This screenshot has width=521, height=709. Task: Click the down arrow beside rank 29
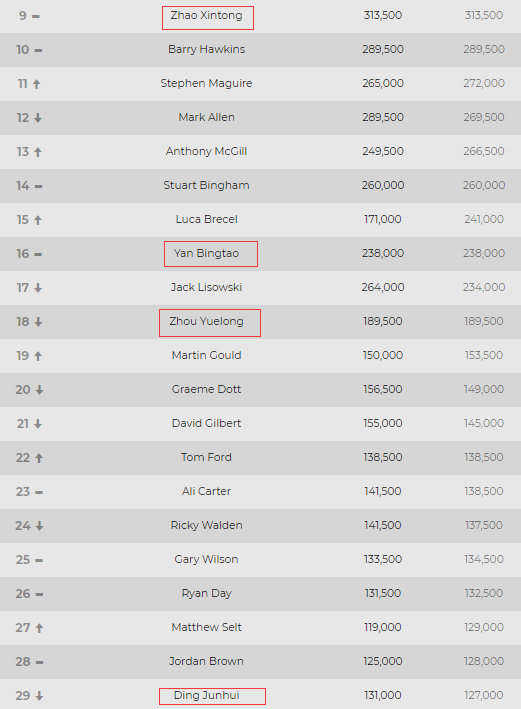tap(39, 696)
